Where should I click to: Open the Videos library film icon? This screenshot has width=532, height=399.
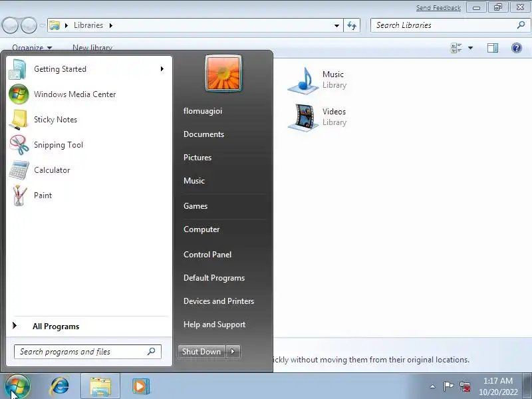pos(304,118)
